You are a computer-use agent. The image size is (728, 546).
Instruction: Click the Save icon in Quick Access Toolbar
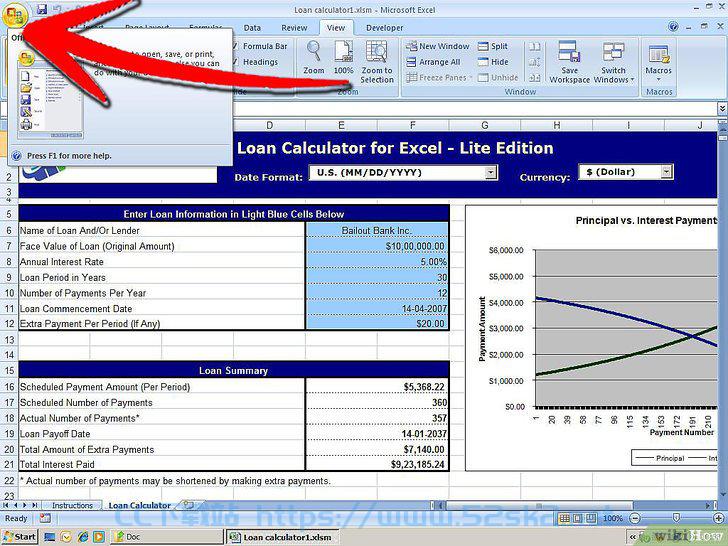point(42,8)
